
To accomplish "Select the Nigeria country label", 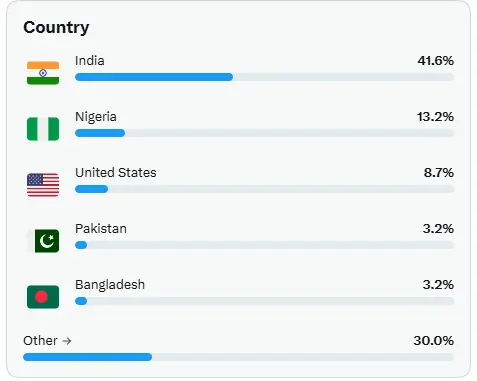I will point(96,117).
